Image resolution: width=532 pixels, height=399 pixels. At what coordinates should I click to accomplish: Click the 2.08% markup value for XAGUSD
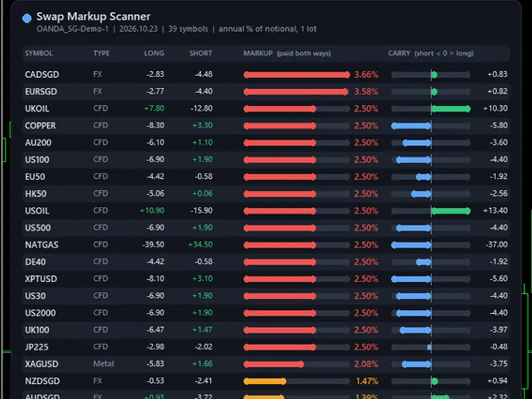pyautogui.click(x=366, y=364)
